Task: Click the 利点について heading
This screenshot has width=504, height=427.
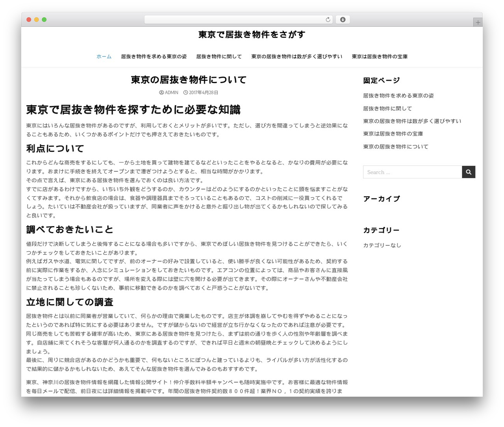Action: point(55,149)
